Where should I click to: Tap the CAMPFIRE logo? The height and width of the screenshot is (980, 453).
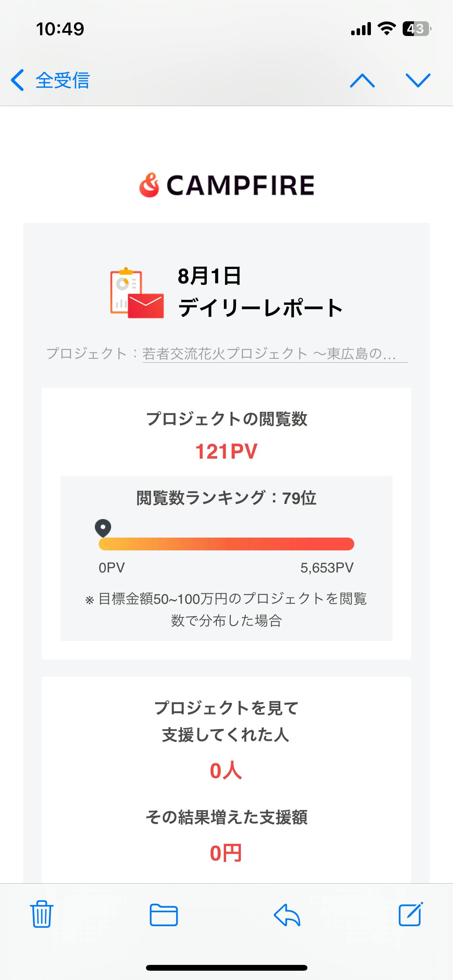[226, 185]
